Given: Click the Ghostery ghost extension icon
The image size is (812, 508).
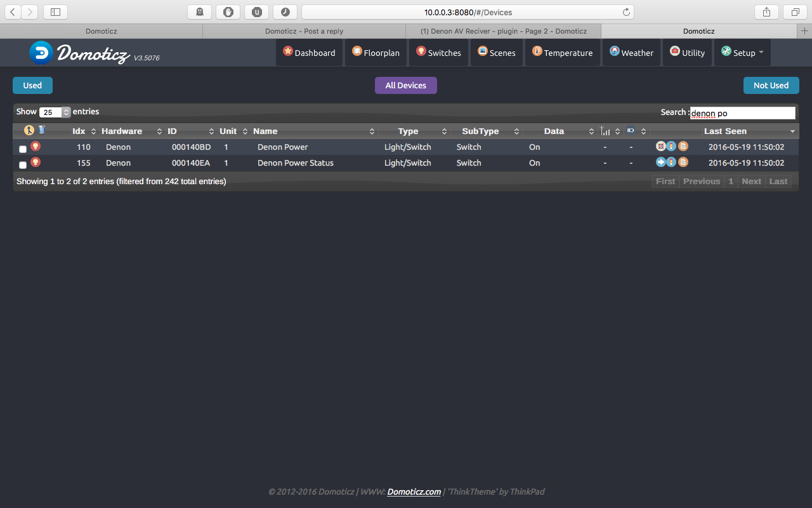Looking at the screenshot, I should (x=200, y=11).
